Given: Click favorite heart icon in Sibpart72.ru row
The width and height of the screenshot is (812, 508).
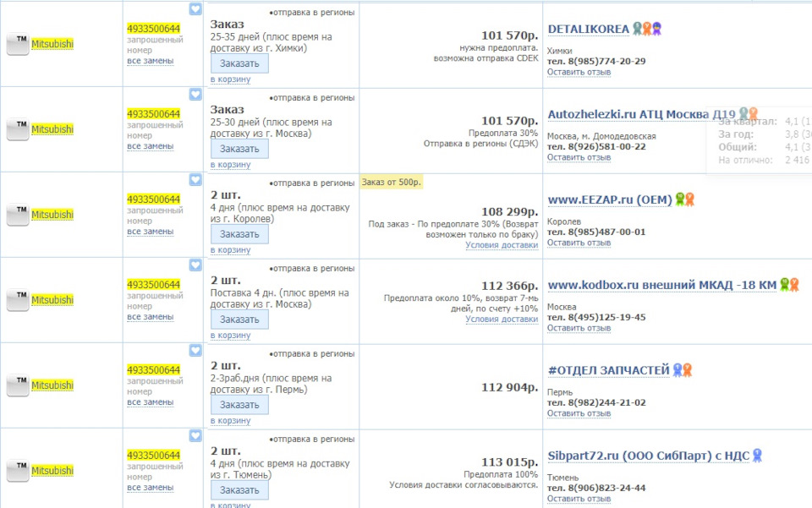Looking at the screenshot, I should (195, 435).
